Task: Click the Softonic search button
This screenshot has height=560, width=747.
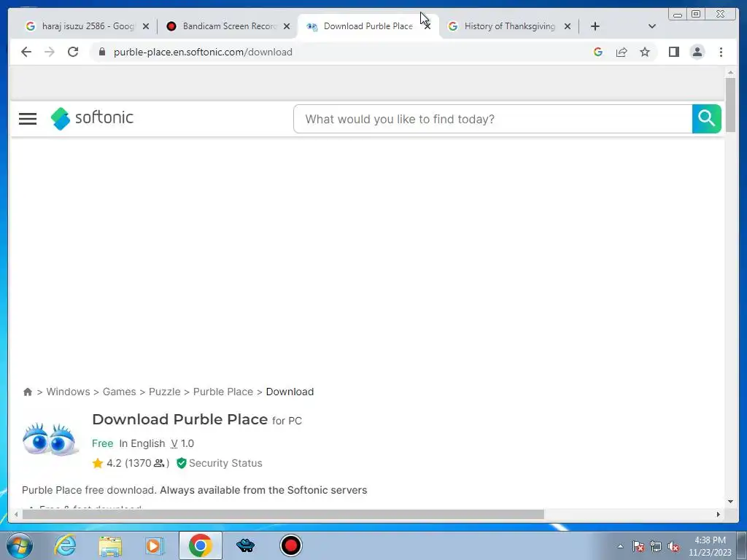Action: tap(706, 119)
